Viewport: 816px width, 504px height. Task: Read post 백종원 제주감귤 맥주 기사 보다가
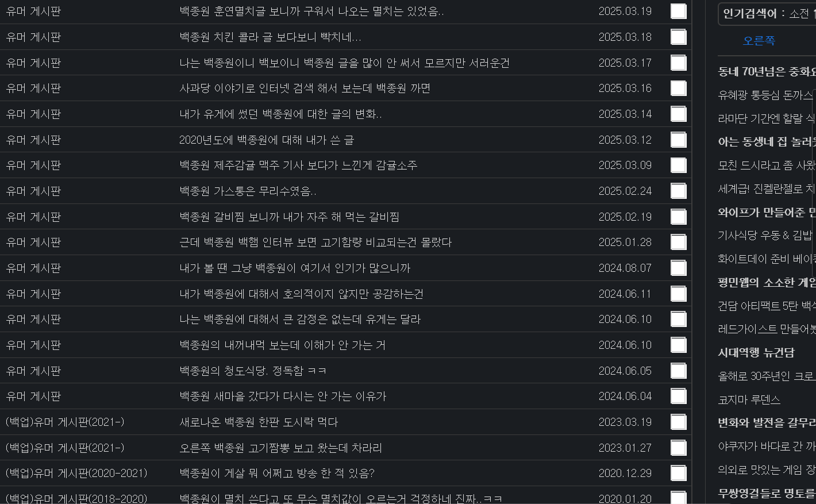coord(298,166)
